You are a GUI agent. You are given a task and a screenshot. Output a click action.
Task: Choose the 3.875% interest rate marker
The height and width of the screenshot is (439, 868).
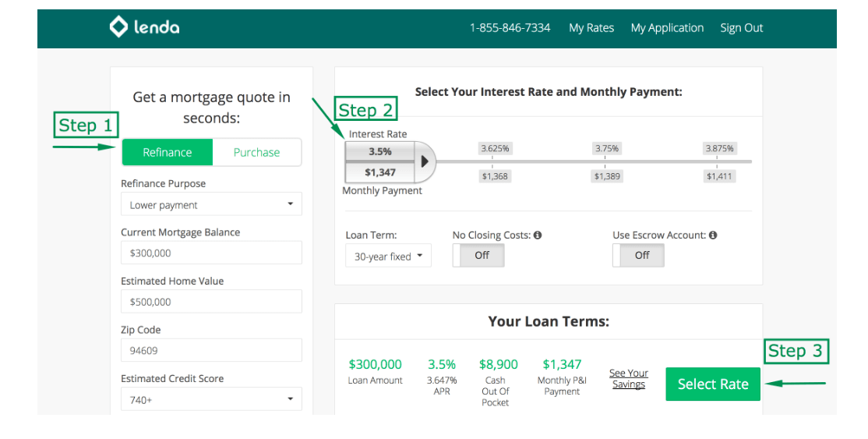[719, 148]
